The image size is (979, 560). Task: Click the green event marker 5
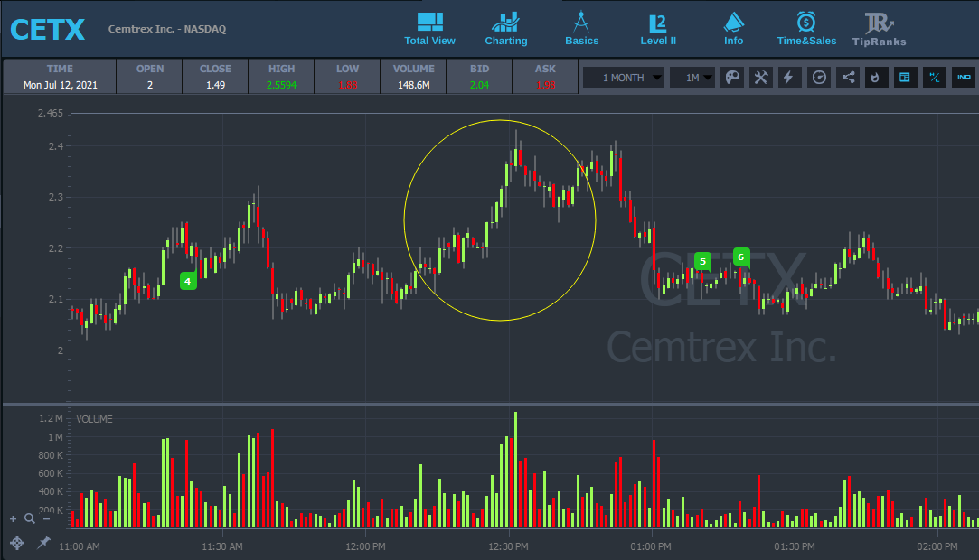click(x=702, y=261)
